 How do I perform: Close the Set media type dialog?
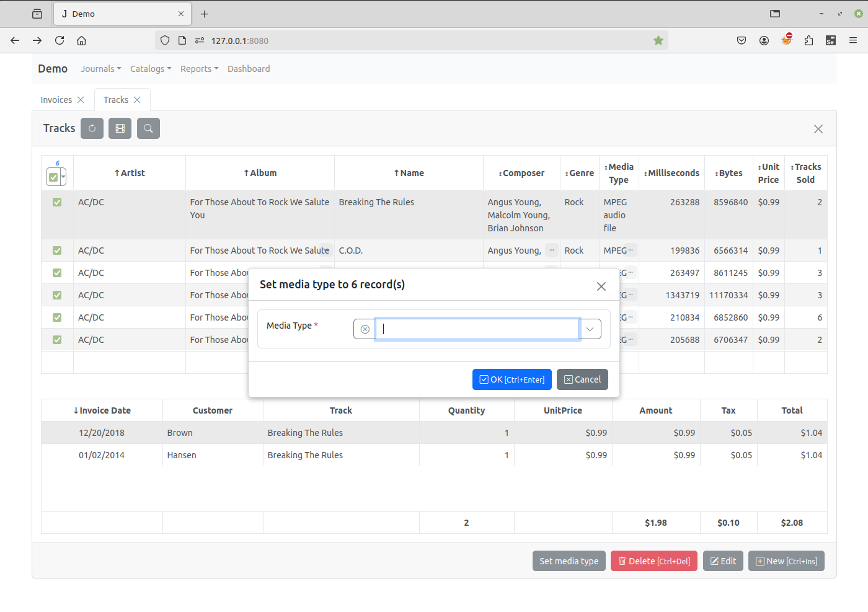(x=601, y=286)
